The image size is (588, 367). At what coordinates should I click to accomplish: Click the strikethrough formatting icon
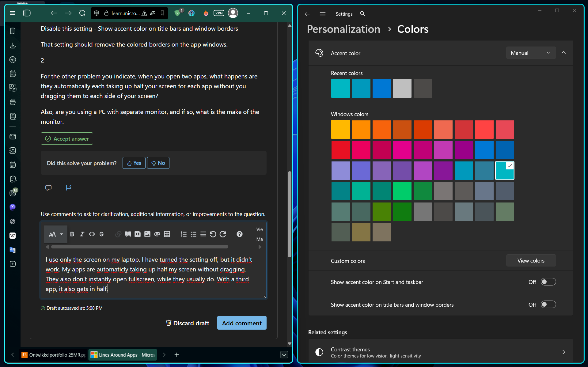click(102, 234)
